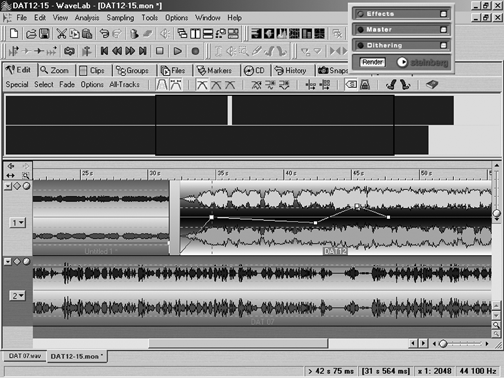
Task: Open the Special submenu in Edit tab
Action: (x=17, y=85)
